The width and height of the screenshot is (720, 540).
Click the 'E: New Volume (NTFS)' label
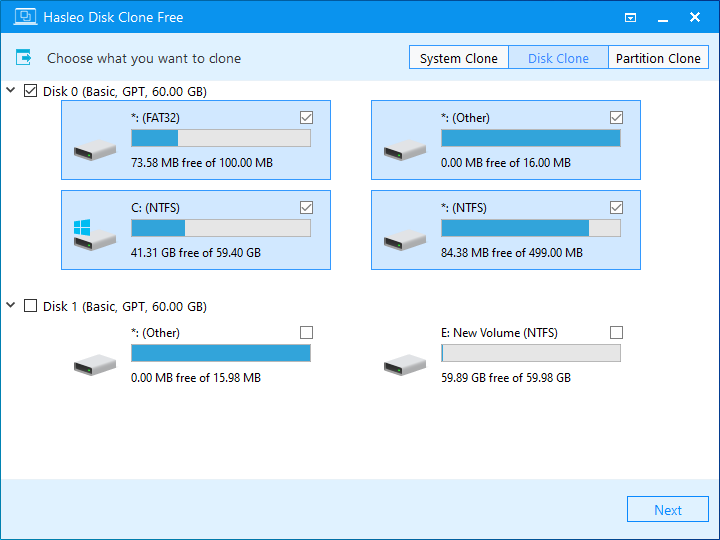click(x=500, y=332)
